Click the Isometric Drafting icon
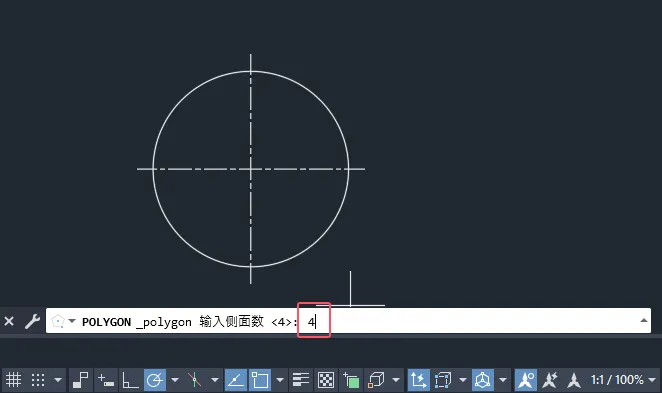 (194, 380)
